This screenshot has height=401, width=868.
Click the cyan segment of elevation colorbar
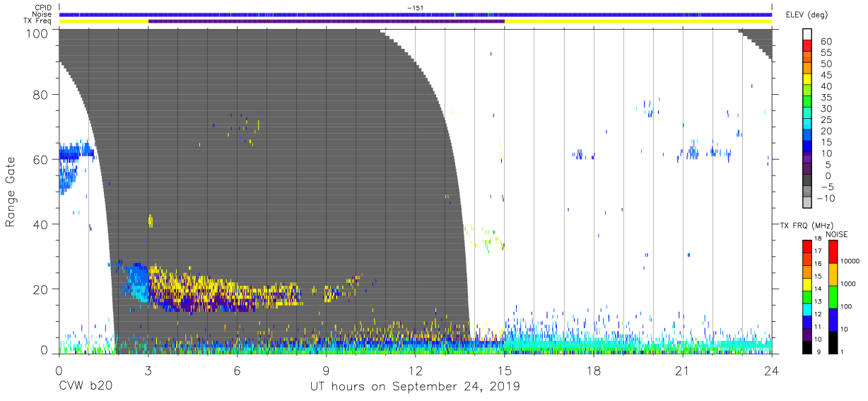807,124
